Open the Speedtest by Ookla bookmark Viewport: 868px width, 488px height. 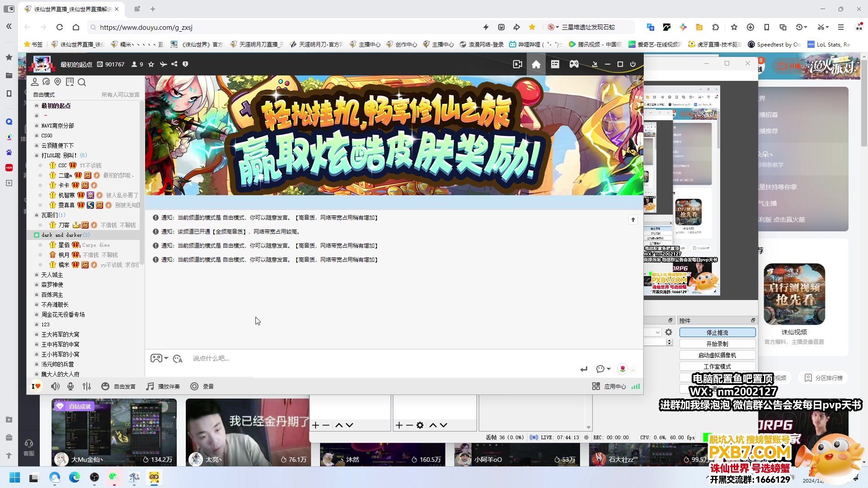pyautogui.click(x=774, y=44)
